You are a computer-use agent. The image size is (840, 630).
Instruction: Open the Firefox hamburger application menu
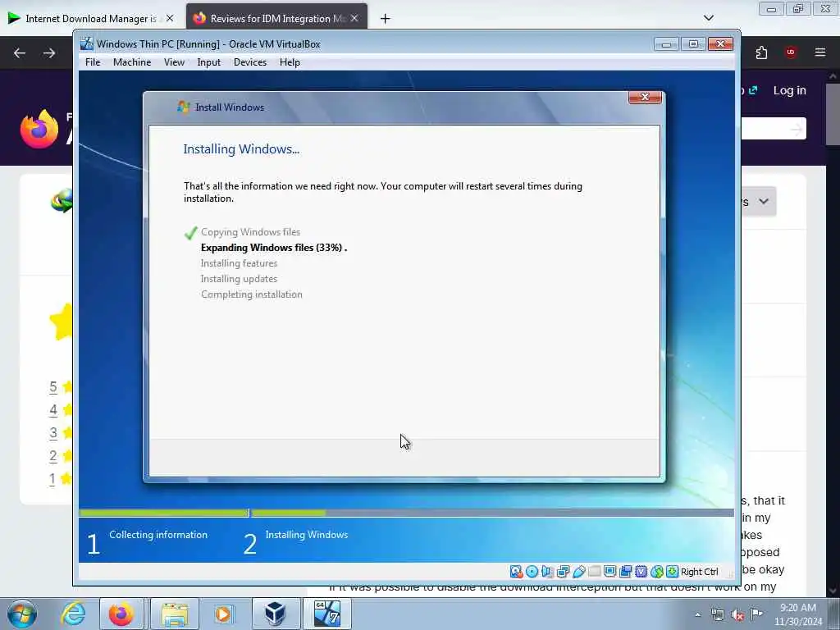pyautogui.click(x=820, y=52)
